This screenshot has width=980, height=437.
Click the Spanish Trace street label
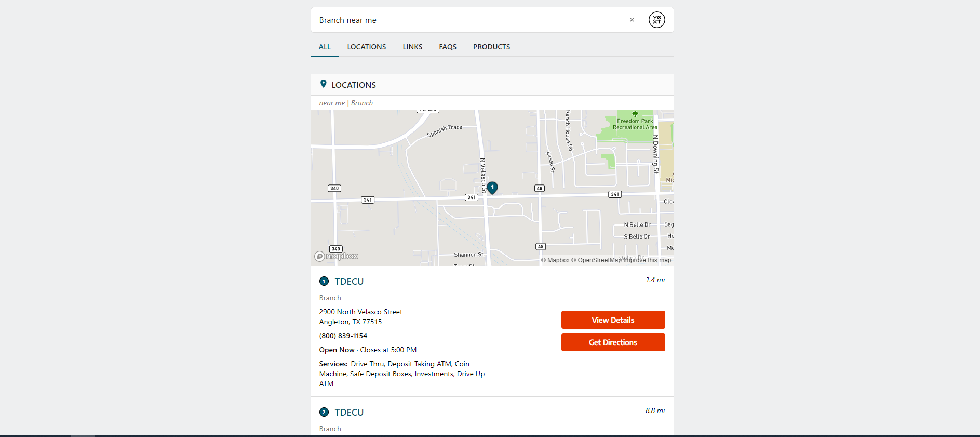445,130
